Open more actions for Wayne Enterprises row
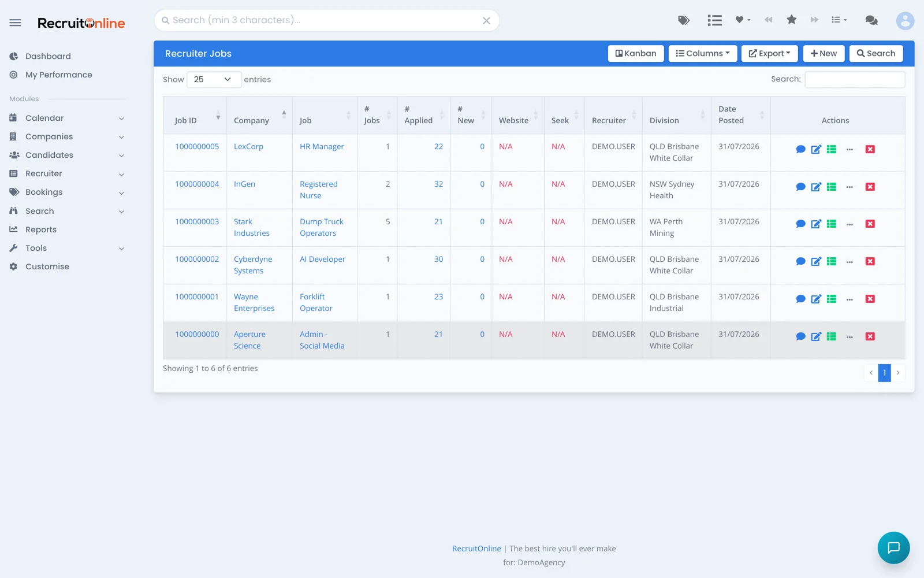The width and height of the screenshot is (924, 578). (850, 299)
